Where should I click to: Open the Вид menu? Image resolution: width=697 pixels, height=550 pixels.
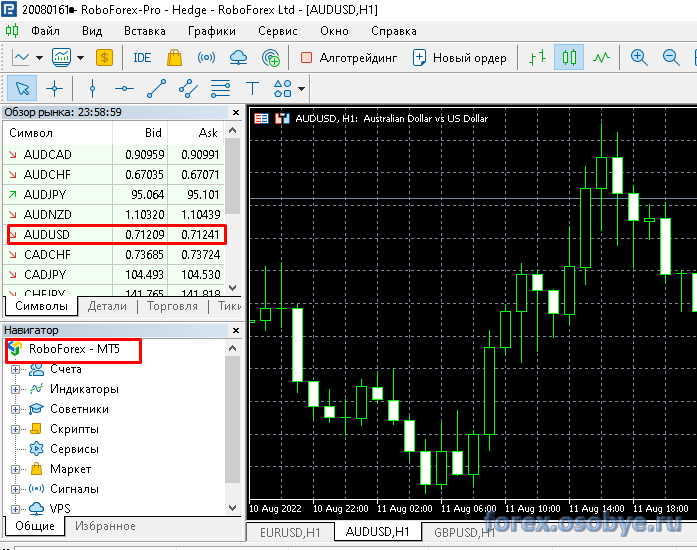coord(92,31)
